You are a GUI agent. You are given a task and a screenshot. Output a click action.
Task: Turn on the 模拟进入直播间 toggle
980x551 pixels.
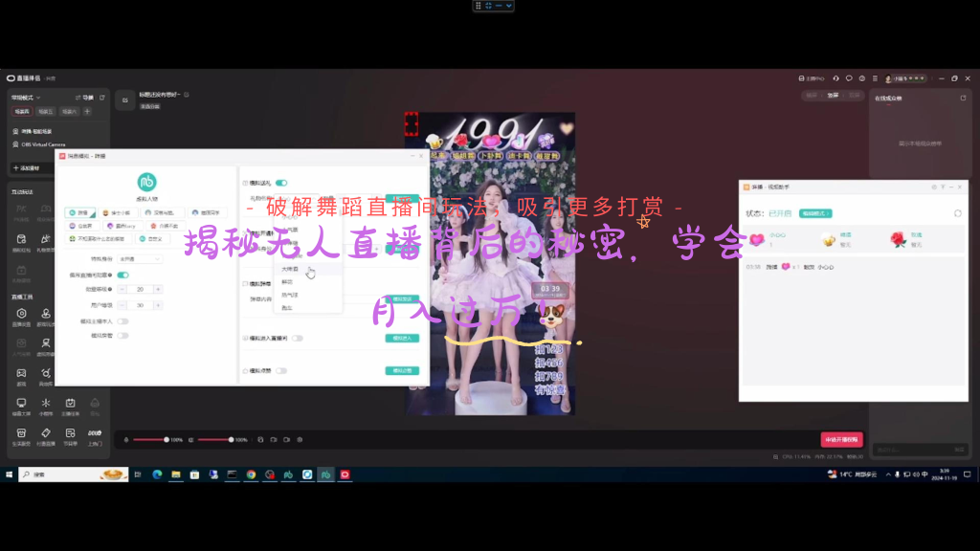296,338
